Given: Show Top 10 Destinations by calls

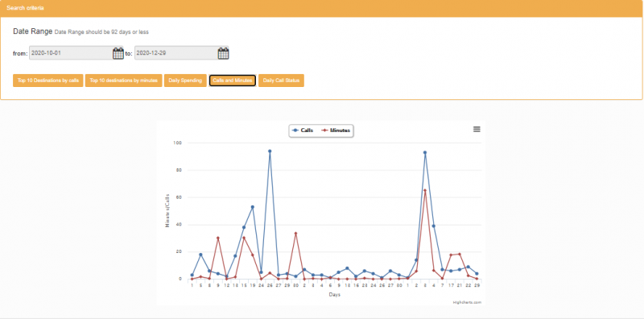Looking at the screenshot, I should [48, 81].
